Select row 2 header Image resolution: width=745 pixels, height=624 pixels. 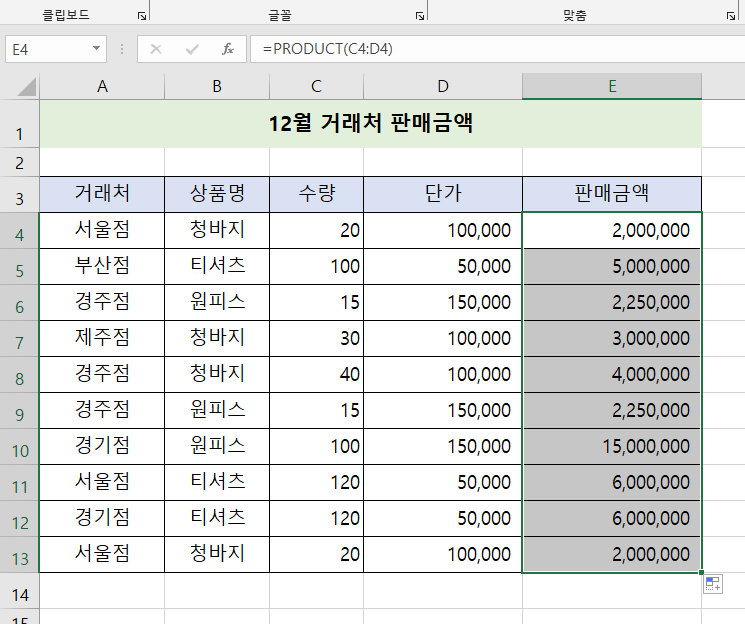(19, 163)
